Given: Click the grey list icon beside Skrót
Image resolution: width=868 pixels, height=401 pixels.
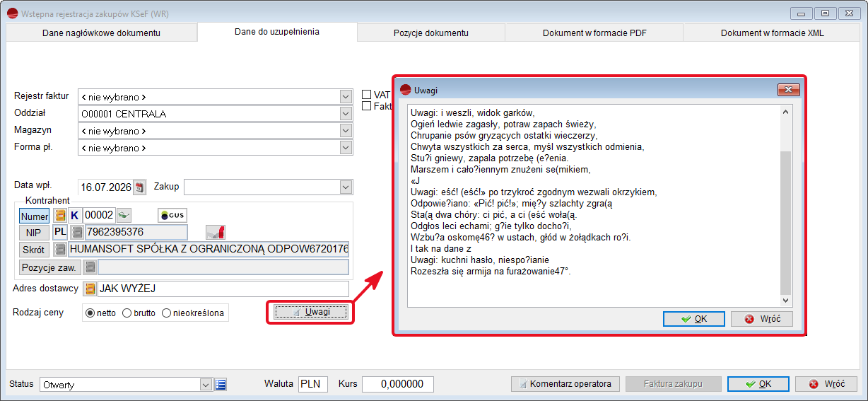Looking at the screenshot, I should pos(61,249).
